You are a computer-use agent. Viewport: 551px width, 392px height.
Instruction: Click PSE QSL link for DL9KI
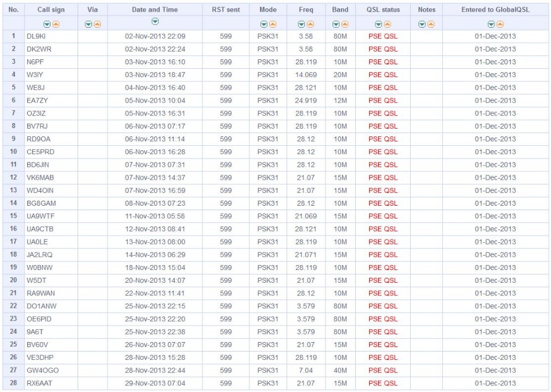click(x=383, y=36)
